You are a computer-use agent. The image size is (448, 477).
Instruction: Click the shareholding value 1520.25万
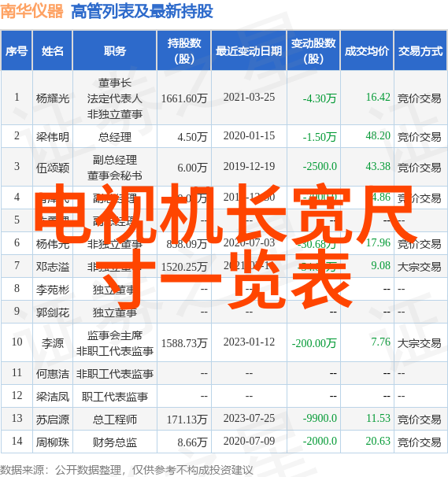point(184,267)
